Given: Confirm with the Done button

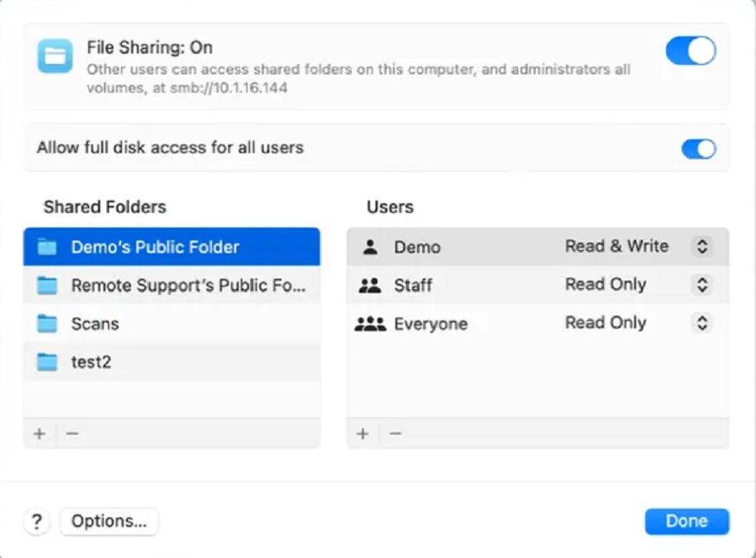Looking at the screenshot, I should (x=687, y=522).
